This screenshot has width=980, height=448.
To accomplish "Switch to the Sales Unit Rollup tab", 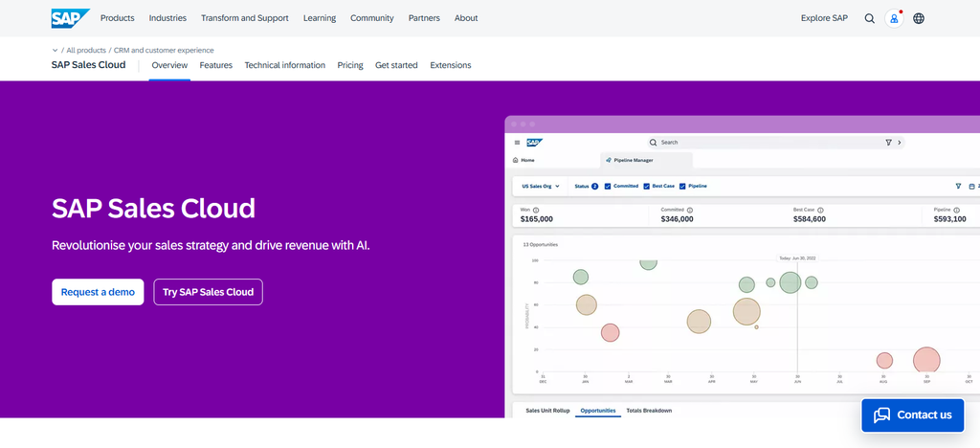I will coord(547,411).
